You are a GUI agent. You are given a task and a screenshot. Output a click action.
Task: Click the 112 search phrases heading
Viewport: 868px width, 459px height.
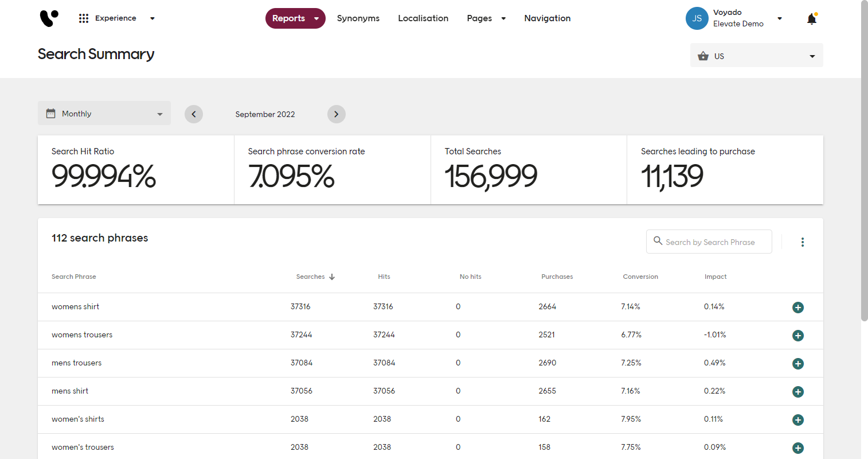[100, 238]
